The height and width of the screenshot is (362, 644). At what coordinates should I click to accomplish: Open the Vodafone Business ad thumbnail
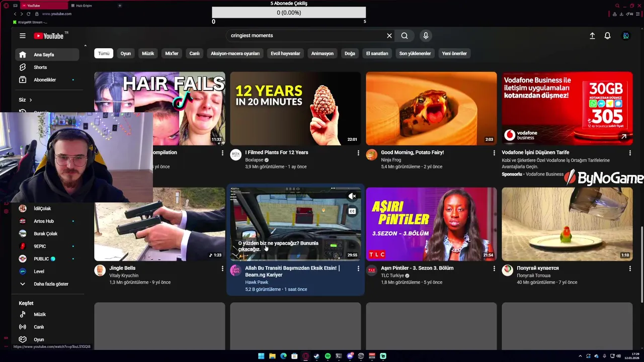567,109
